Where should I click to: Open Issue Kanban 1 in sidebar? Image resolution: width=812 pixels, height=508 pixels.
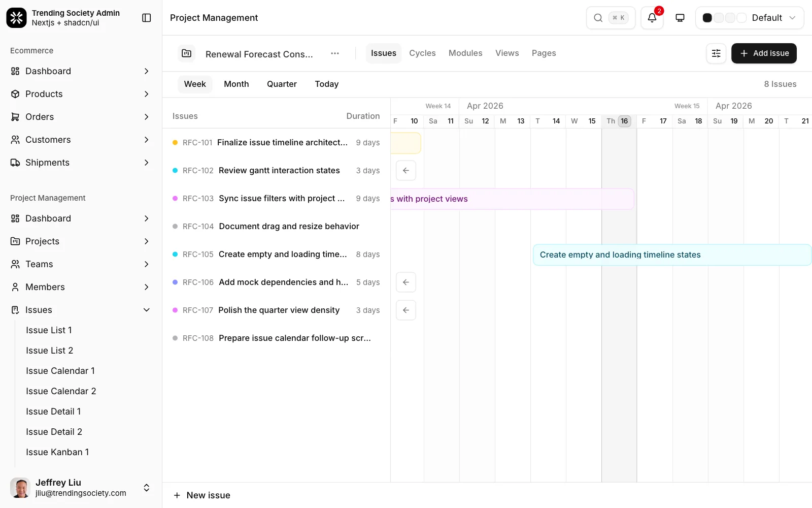(57, 452)
